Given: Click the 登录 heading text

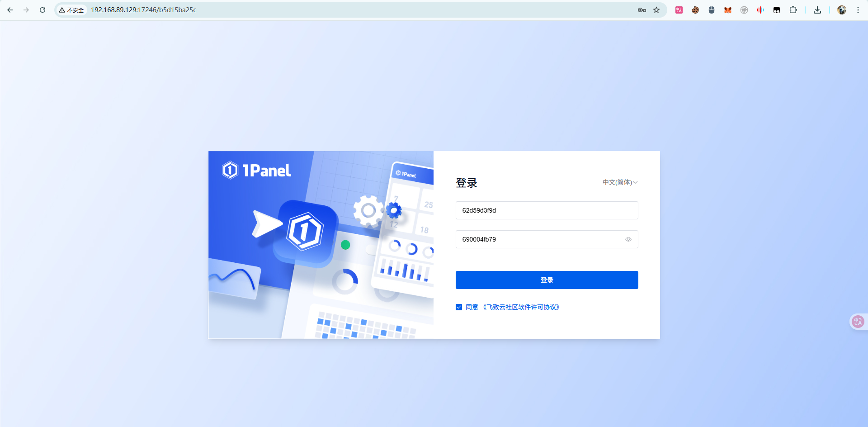Looking at the screenshot, I should pos(467,183).
